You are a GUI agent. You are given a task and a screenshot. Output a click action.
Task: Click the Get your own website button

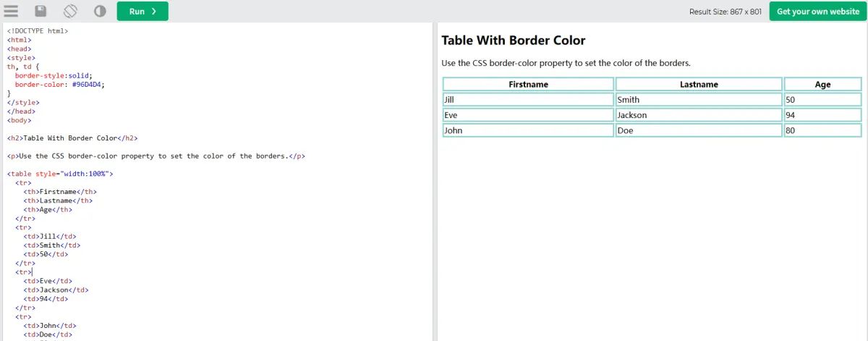pyautogui.click(x=817, y=12)
